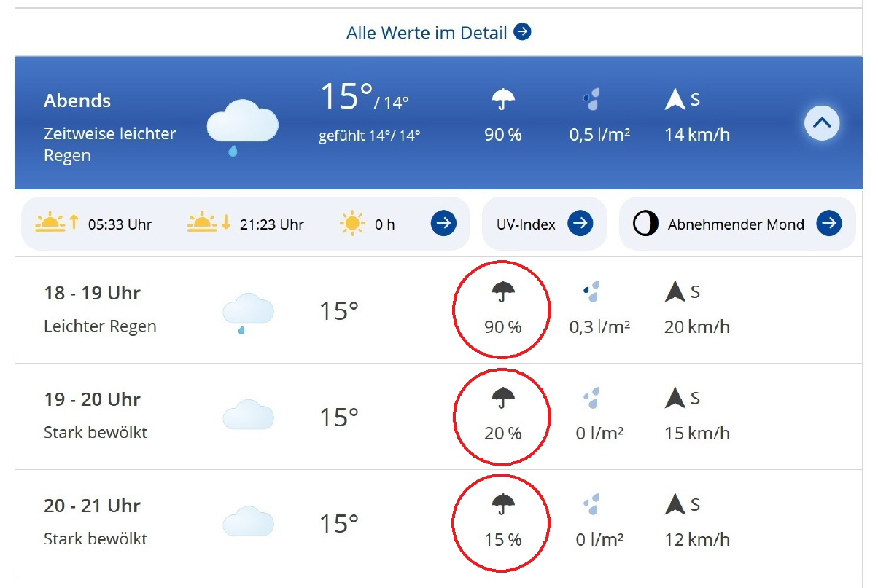
Task: Click the large cloud icon in Abends header
Action: pyautogui.click(x=243, y=126)
